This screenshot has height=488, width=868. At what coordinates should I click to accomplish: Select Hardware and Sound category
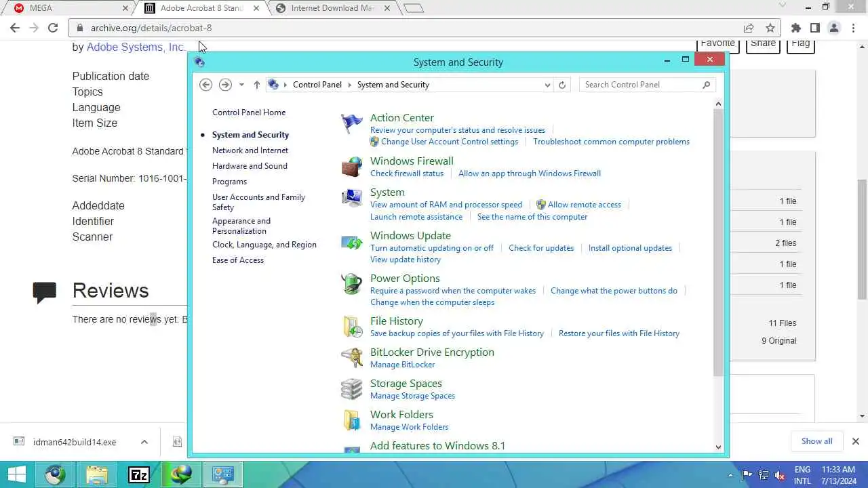pos(250,166)
